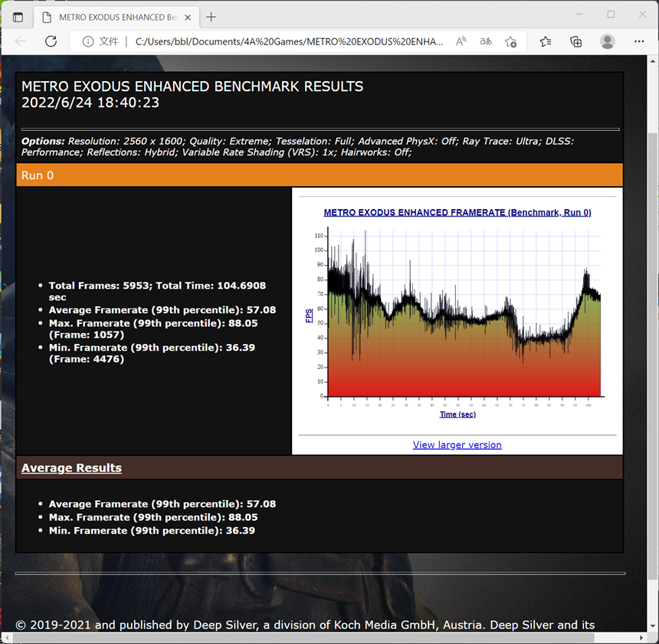Screen dimensions: 659x644
Task: Click the site information icon
Action: tap(88, 41)
